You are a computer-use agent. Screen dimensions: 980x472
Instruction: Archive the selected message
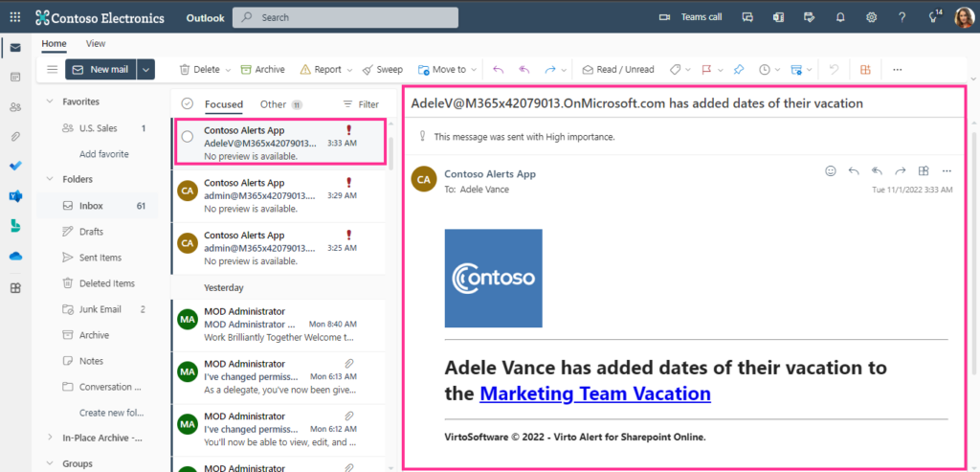pos(262,69)
